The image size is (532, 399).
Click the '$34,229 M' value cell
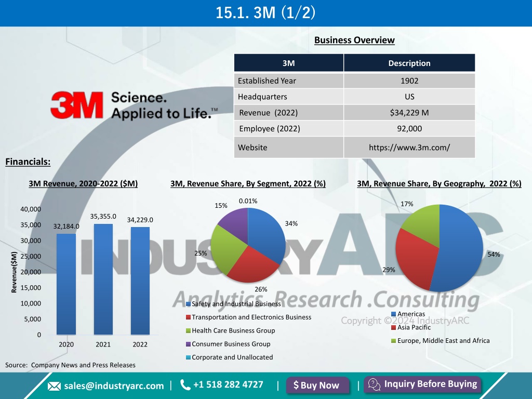pyautogui.click(x=409, y=113)
